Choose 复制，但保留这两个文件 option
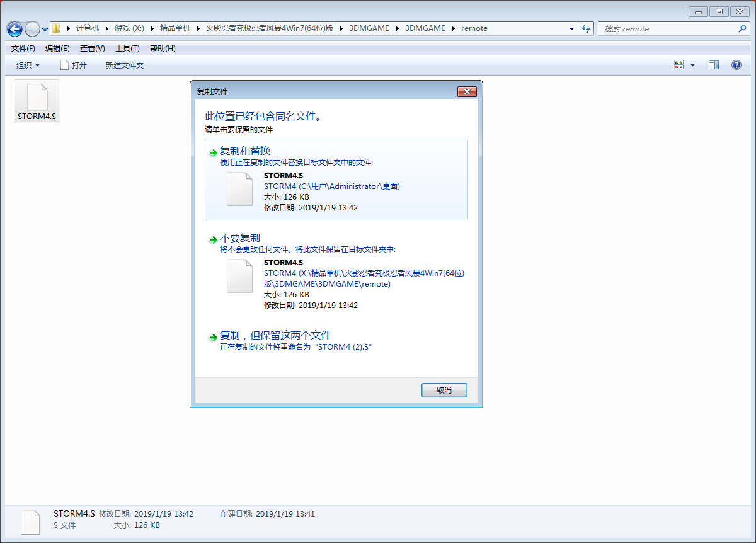 coord(336,340)
